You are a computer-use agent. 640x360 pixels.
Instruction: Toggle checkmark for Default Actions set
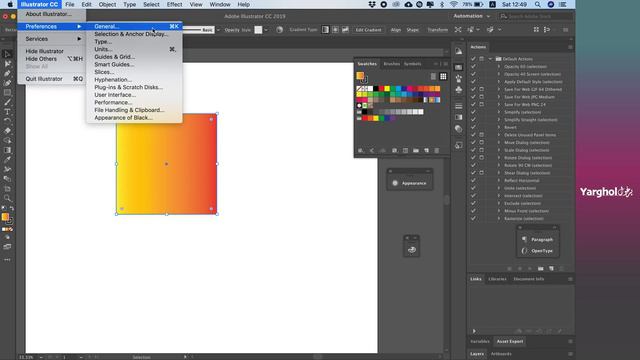tap(473, 59)
